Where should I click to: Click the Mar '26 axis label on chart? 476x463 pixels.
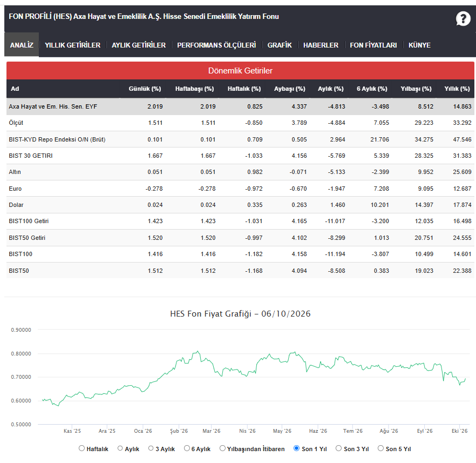[x=212, y=431]
